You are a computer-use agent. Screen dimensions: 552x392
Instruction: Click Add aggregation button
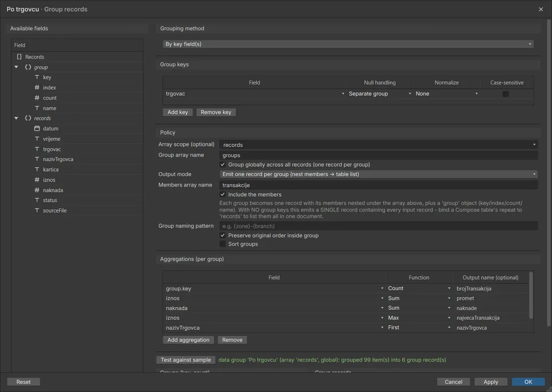point(188,340)
